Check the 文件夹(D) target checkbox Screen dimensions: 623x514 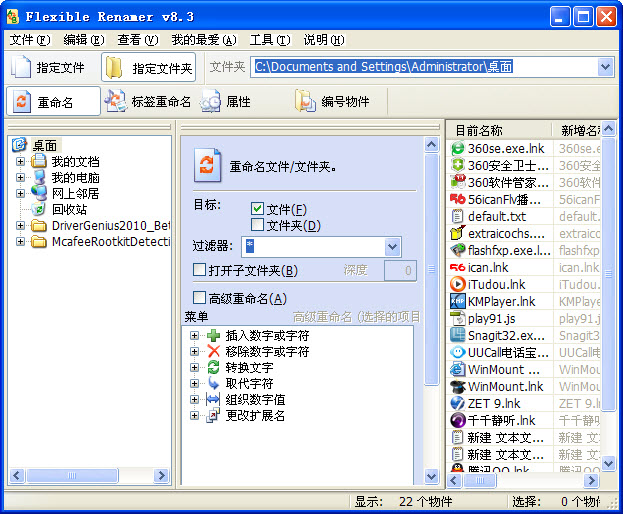point(257,225)
